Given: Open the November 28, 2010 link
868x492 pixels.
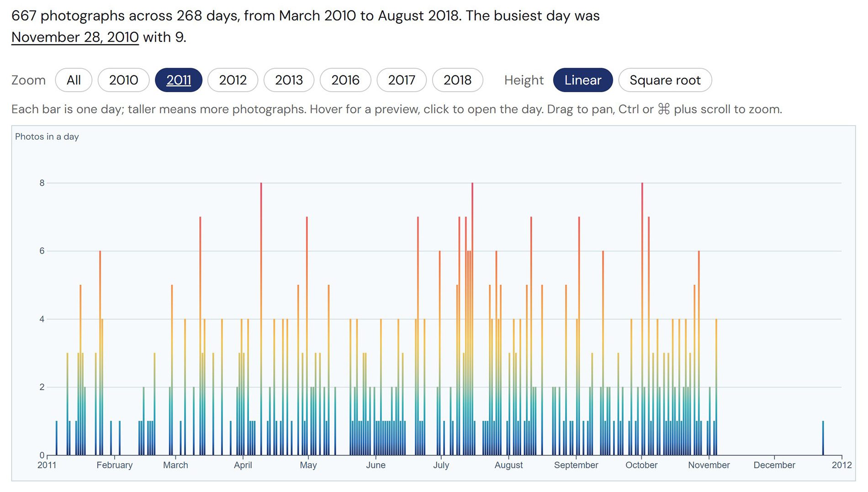Looking at the screenshot, I should point(75,37).
